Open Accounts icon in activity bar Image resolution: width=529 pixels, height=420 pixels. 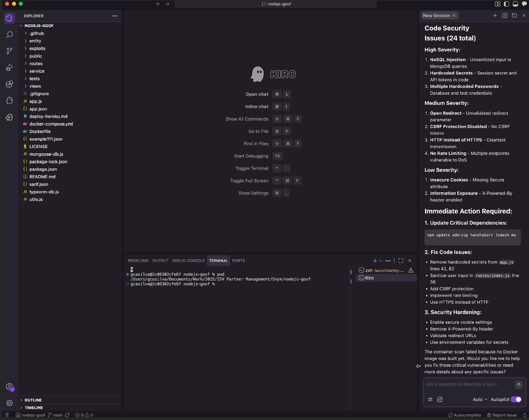(x=10, y=387)
